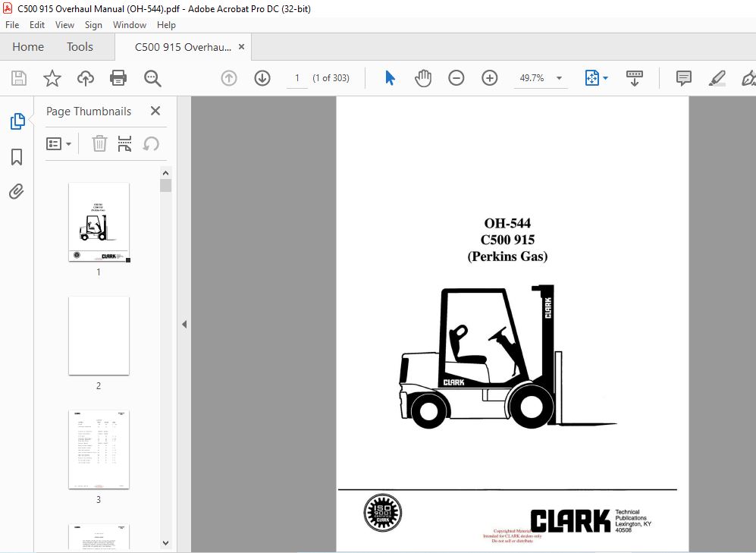Open Bookmarks sidebar panel icon

click(17, 157)
